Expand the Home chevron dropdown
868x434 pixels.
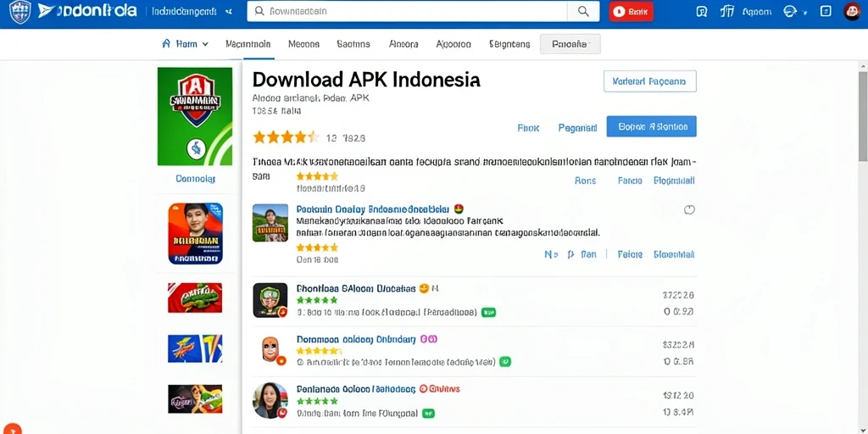point(205,44)
